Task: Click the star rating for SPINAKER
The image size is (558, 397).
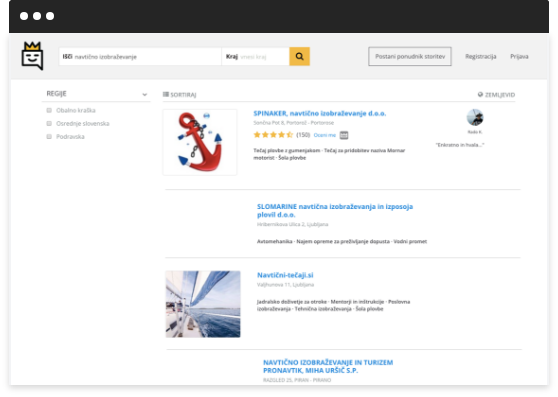Action: click(273, 135)
